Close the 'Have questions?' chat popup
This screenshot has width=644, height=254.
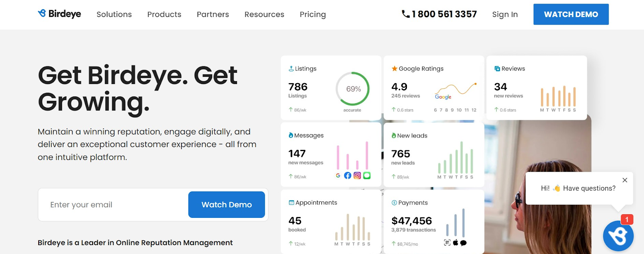click(x=625, y=180)
